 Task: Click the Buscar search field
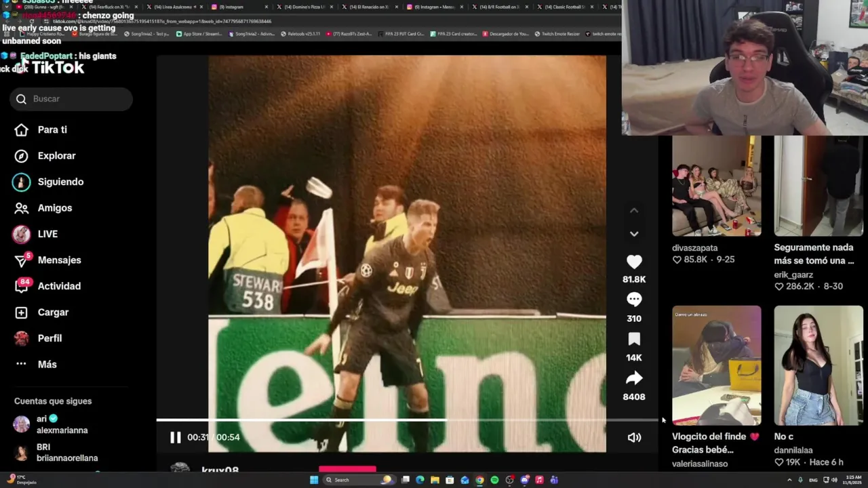click(71, 99)
